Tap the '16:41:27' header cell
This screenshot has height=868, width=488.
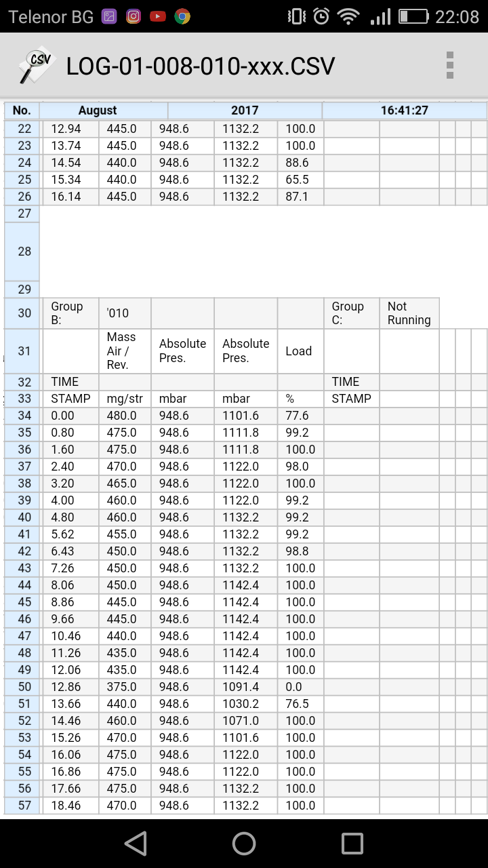tap(404, 111)
